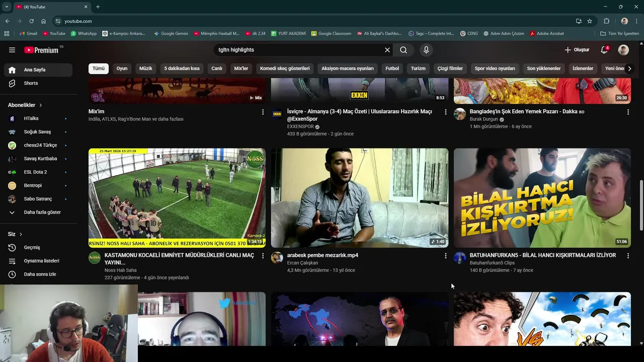Select the İzlenenler chip
This screenshot has height=362, width=644.
[583, 68]
